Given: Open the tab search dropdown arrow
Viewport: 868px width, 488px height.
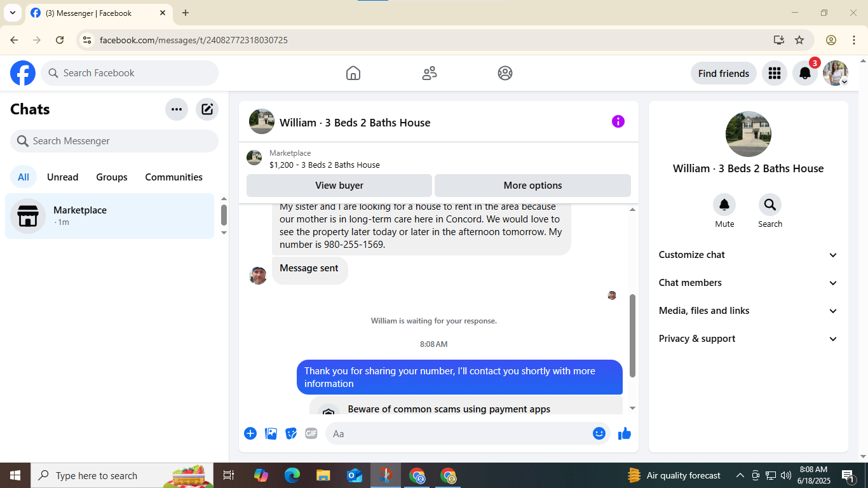Looking at the screenshot, I should click(12, 13).
